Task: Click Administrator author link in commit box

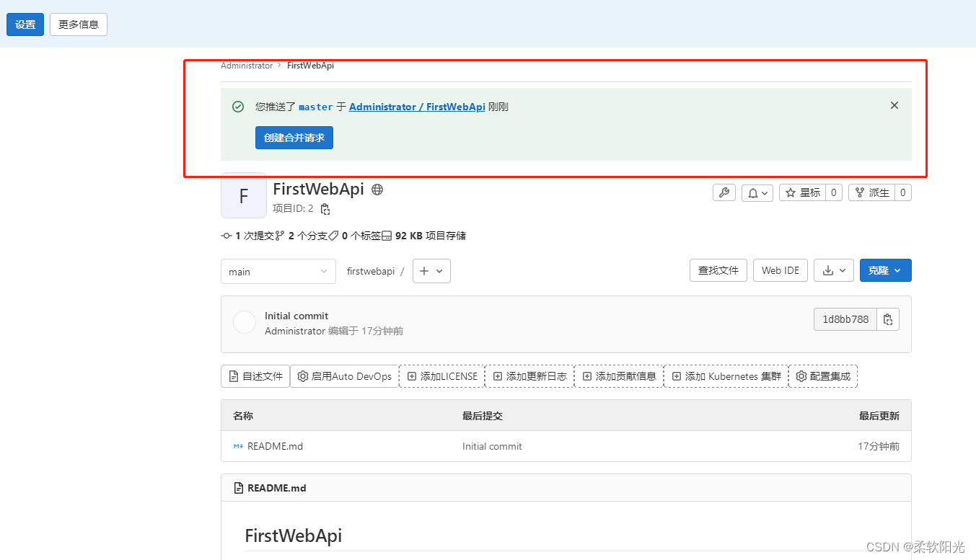Action: pos(295,331)
